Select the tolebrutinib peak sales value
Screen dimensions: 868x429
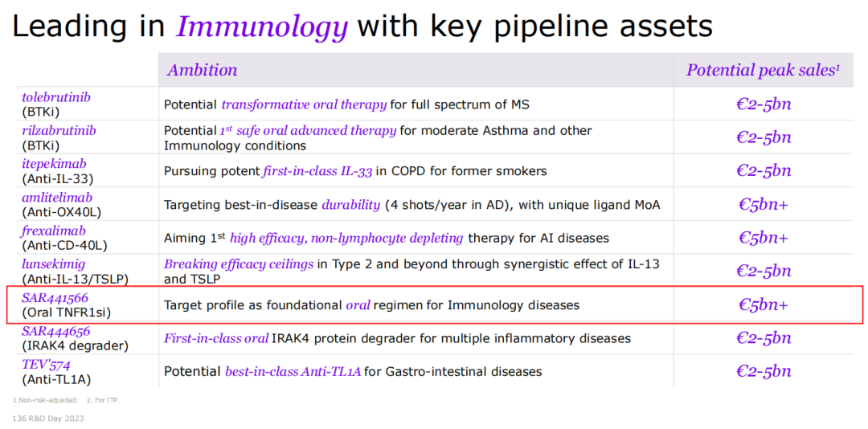764,104
